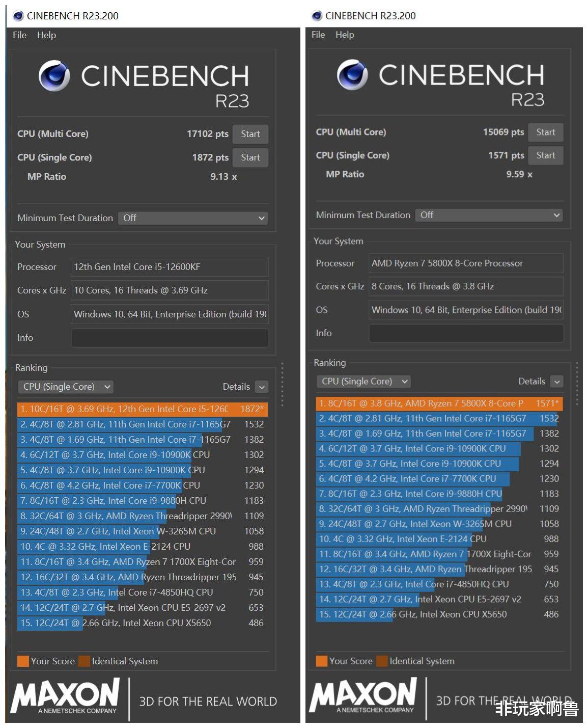Open the File menu in the left window
Image resolution: width=588 pixels, height=728 pixels.
(x=19, y=35)
